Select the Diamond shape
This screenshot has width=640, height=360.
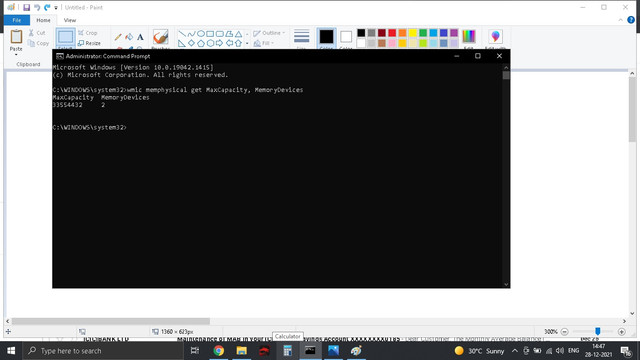(191, 43)
